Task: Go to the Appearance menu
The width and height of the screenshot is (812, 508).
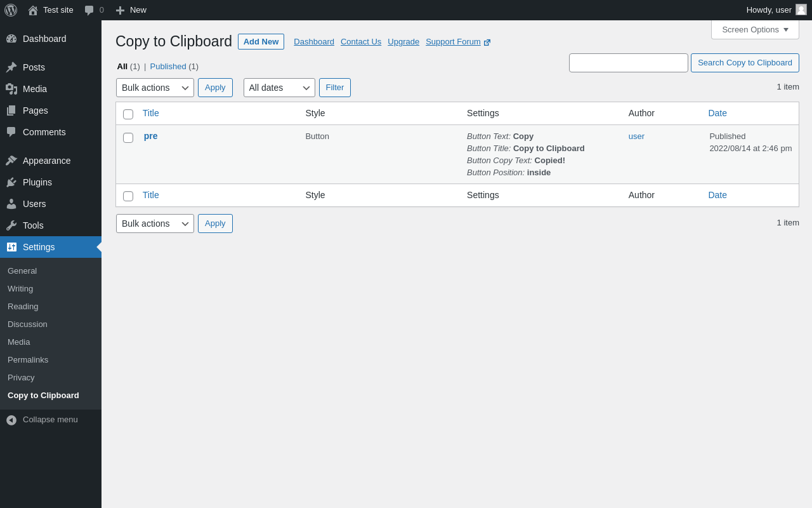Action: 51,161
